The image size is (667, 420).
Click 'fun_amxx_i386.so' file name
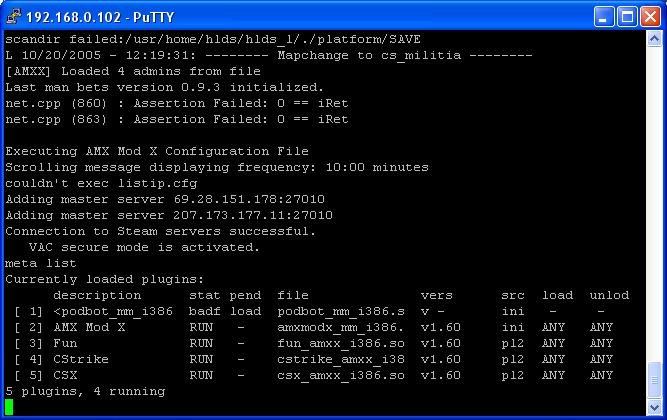pyautogui.click(x=341, y=343)
